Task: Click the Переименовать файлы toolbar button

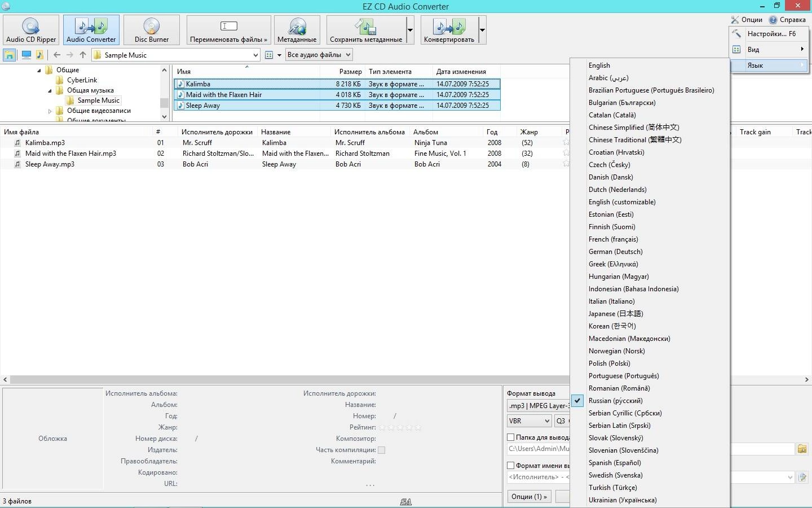Action: [x=228, y=30]
